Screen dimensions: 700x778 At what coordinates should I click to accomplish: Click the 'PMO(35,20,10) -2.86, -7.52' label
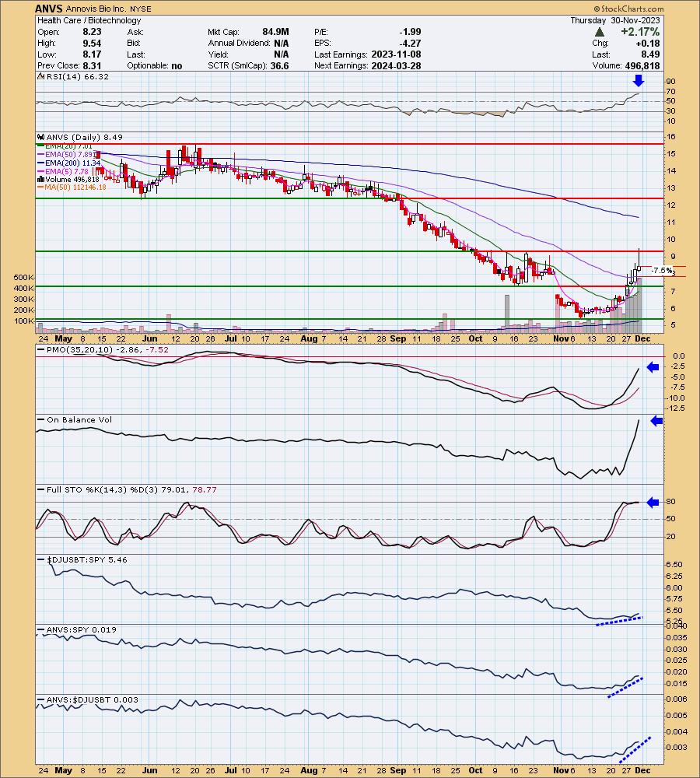pyautogui.click(x=107, y=350)
